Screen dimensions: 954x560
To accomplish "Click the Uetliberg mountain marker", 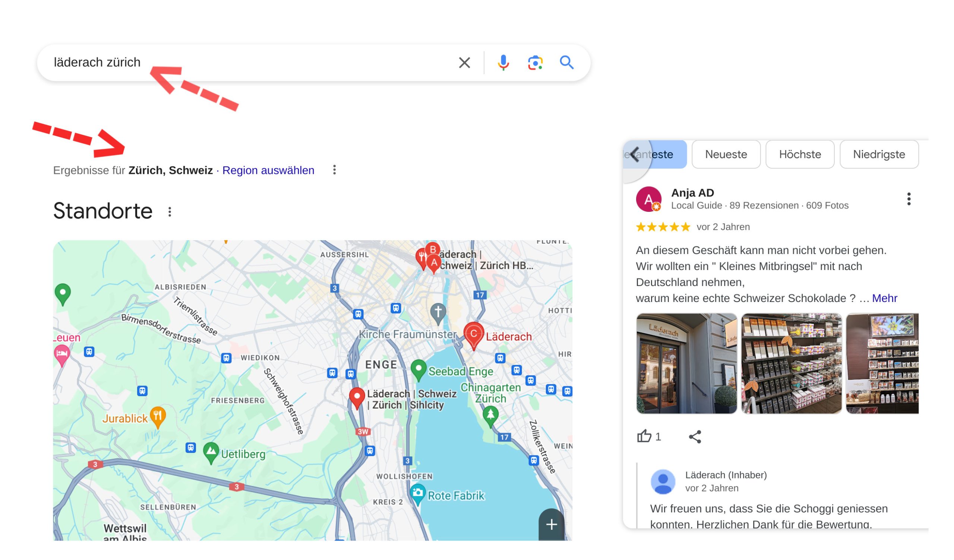I will click(211, 452).
